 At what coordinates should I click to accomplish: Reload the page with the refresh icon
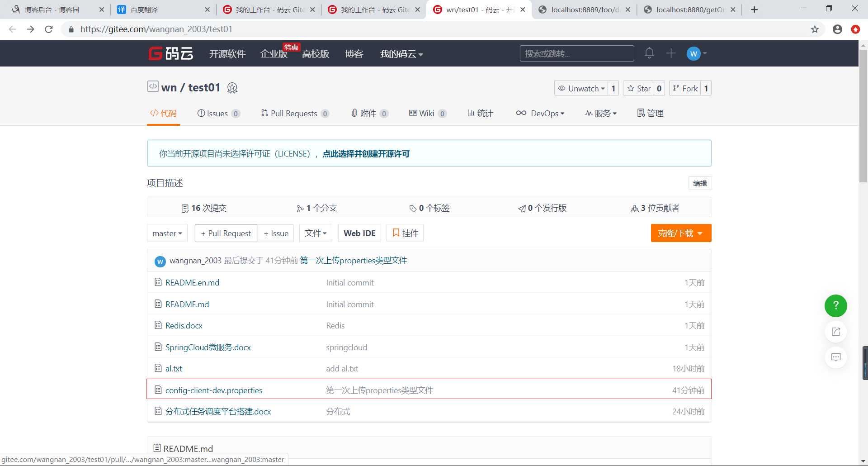coord(49,29)
